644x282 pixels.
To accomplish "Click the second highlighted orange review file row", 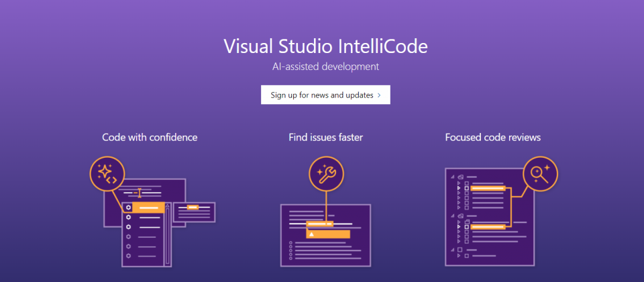I will coord(488,226).
